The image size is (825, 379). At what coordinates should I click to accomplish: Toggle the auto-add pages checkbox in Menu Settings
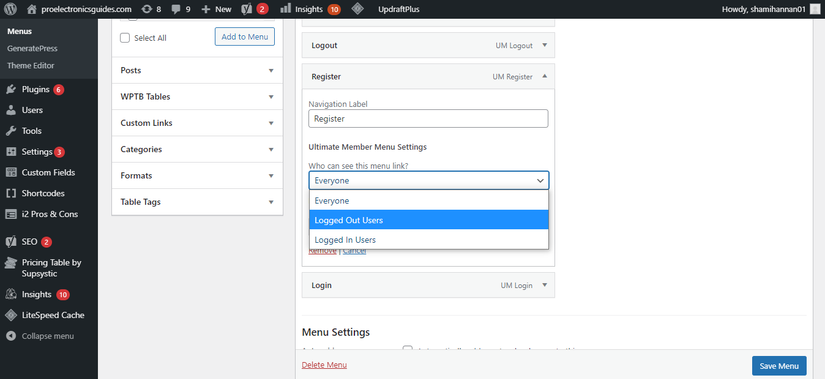[407, 348]
